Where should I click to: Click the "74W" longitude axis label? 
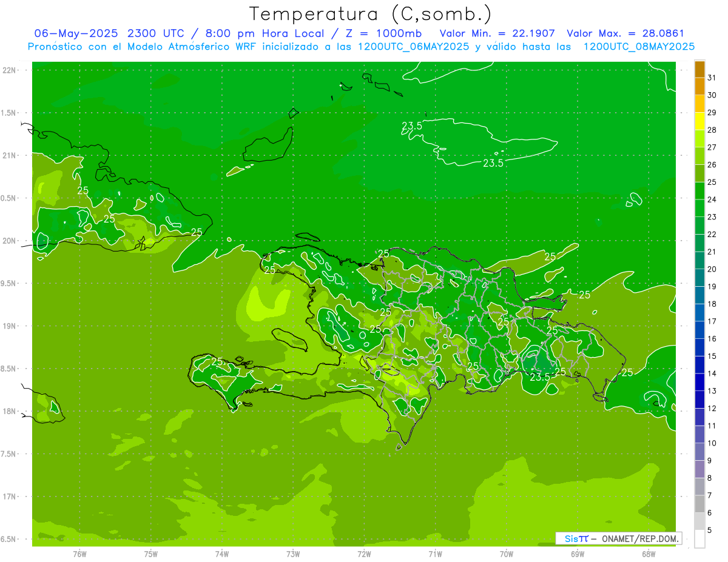[222, 554]
